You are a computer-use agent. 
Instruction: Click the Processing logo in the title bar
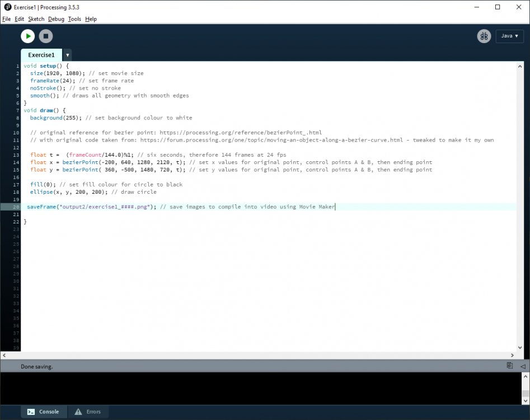(x=7, y=7)
